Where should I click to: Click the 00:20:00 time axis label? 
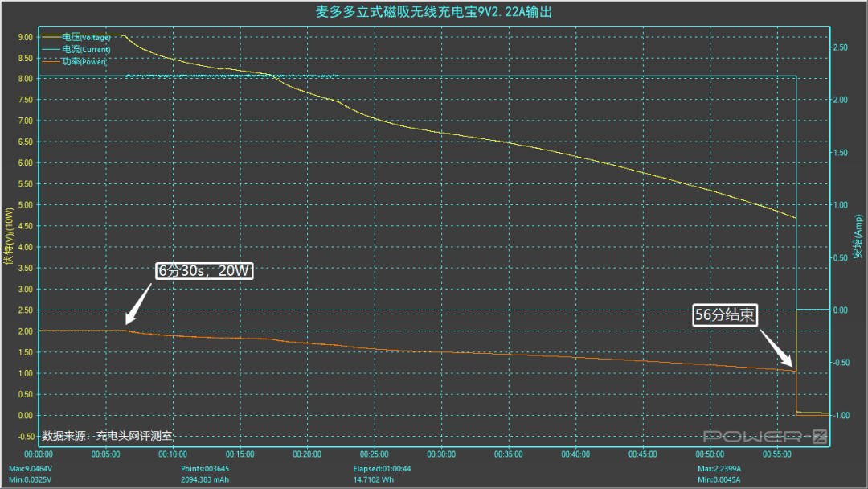(307, 454)
